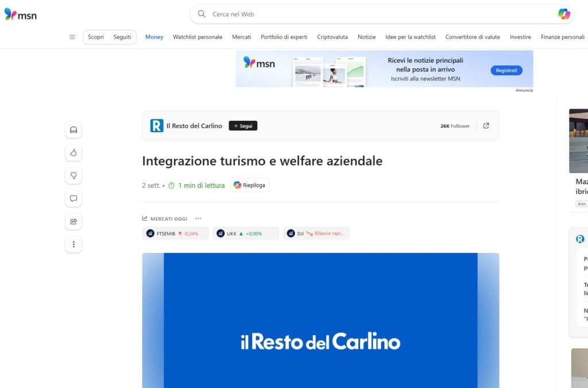Open the DJI ticker chip

[x=316, y=233]
